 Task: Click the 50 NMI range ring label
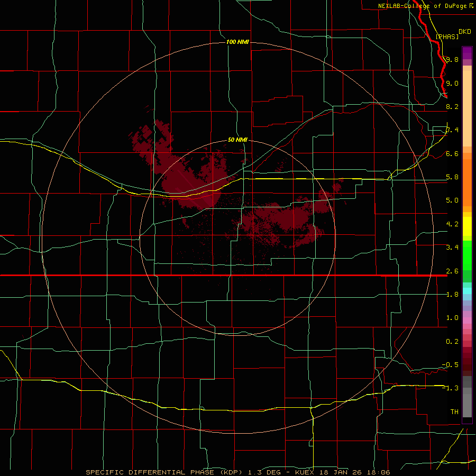(237, 140)
